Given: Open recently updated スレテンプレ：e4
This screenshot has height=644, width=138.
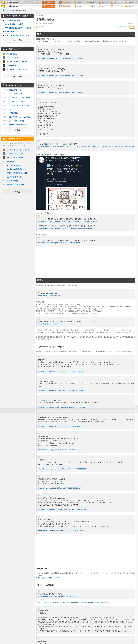Looking at the screenshot, I should click(x=15, y=94).
